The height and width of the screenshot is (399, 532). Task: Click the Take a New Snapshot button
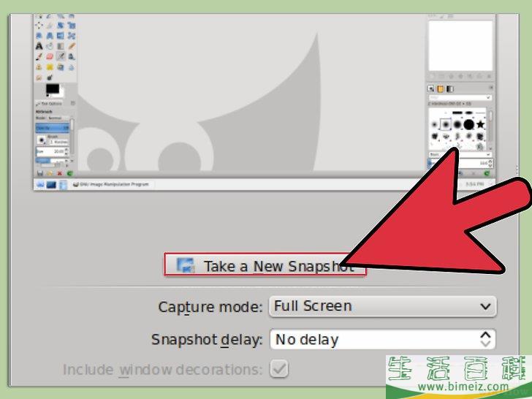265,265
